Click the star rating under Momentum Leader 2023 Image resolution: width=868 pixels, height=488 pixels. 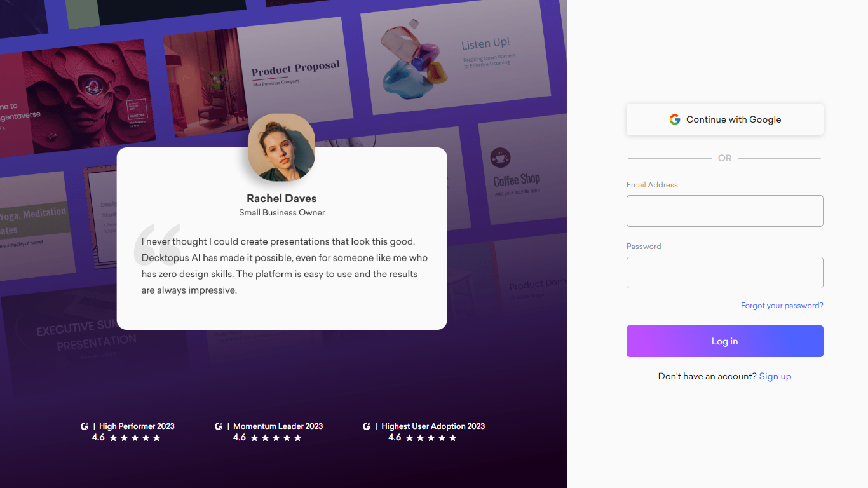pyautogui.click(x=276, y=438)
